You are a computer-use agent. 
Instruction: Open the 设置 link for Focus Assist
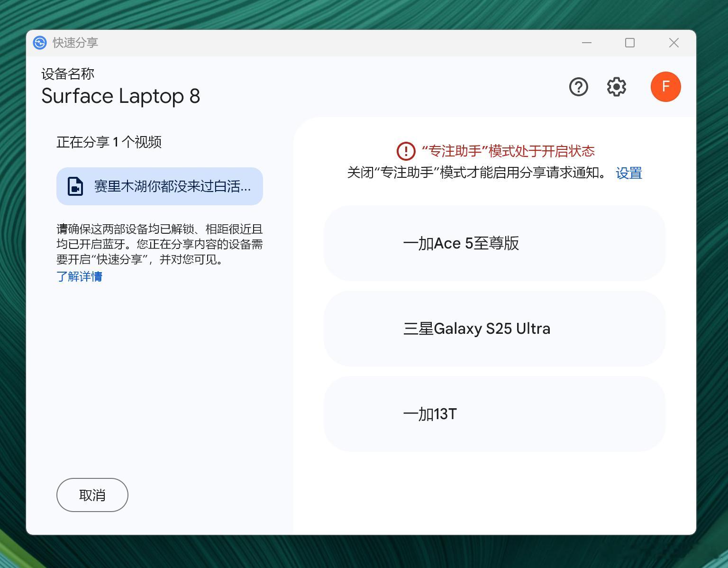629,173
